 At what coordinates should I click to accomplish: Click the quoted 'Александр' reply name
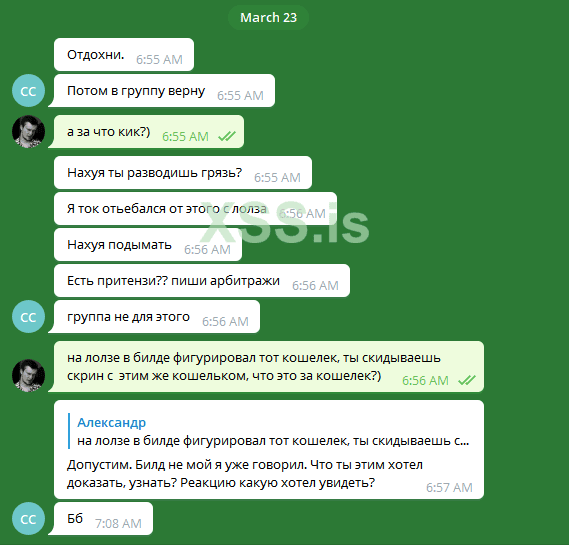111,423
